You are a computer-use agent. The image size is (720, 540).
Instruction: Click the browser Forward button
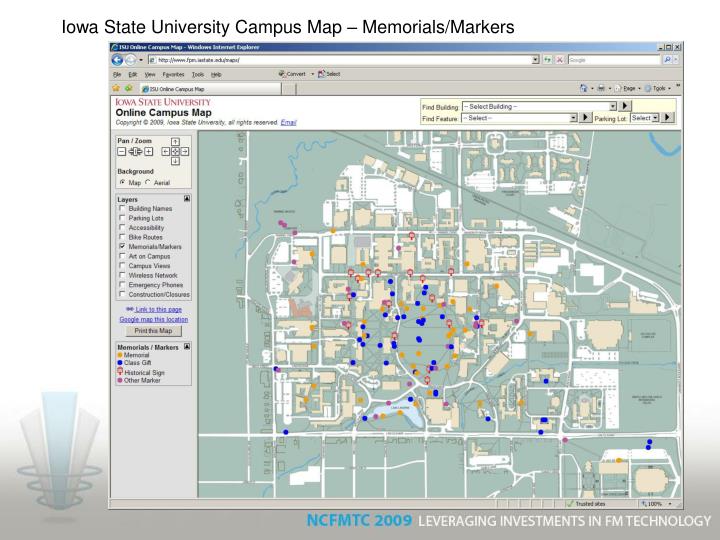coord(130,60)
